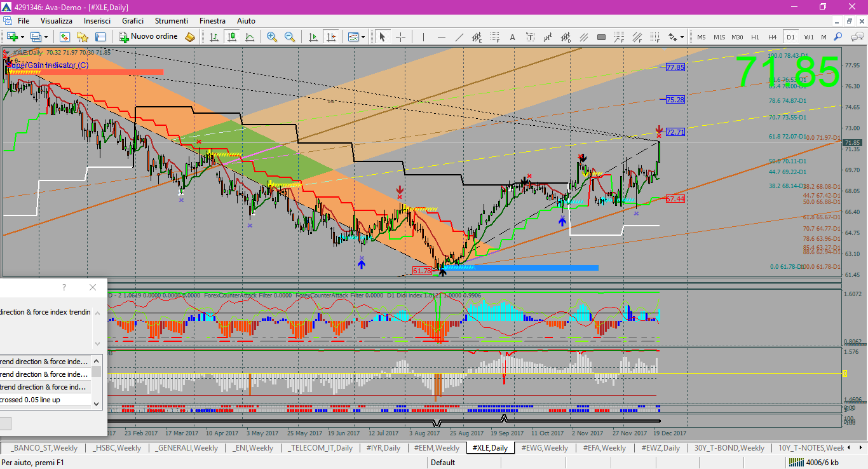Select the M30 timeframe button
Viewport: 868px width, 469px height.
coord(737,37)
